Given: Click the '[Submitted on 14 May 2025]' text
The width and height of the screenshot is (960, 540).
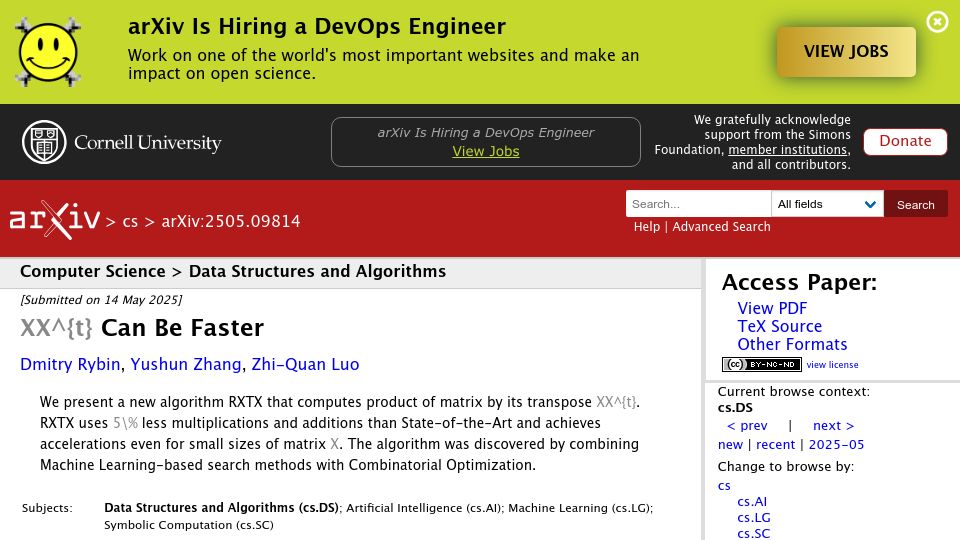Looking at the screenshot, I should 101,300.
